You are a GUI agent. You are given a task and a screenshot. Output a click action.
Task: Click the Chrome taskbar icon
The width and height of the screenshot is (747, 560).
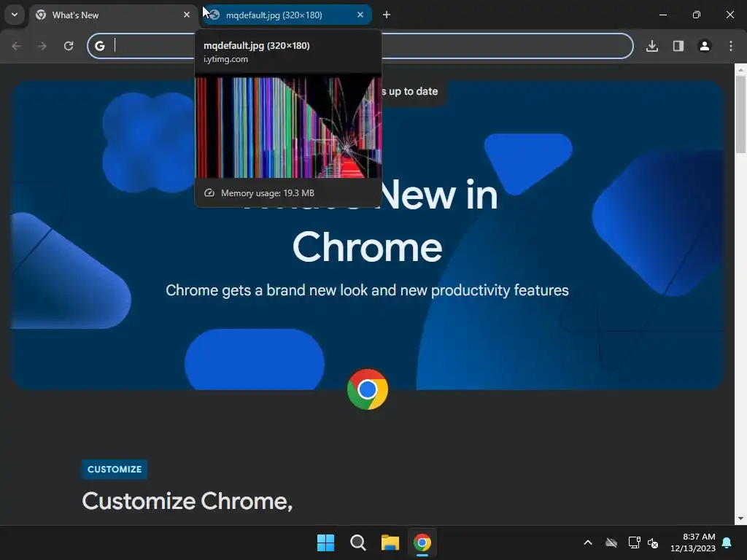[422, 542]
